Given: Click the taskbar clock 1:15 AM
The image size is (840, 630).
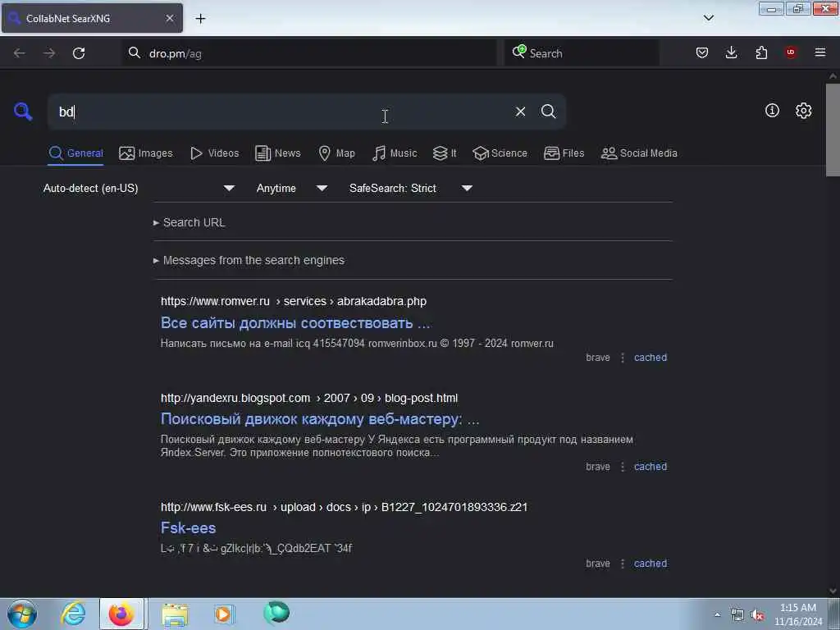Looking at the screenshot, I should [x=798, y=614].
